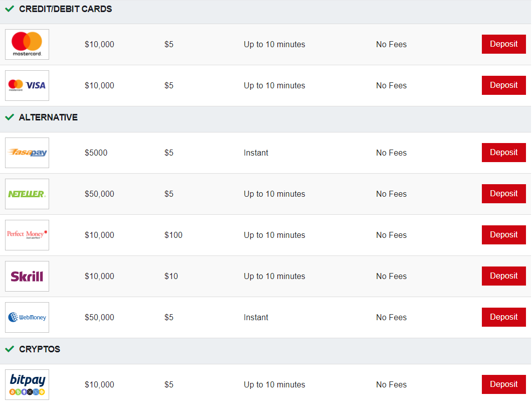
Task: Choose the WebMoney logo
Action: coord(27,317)
